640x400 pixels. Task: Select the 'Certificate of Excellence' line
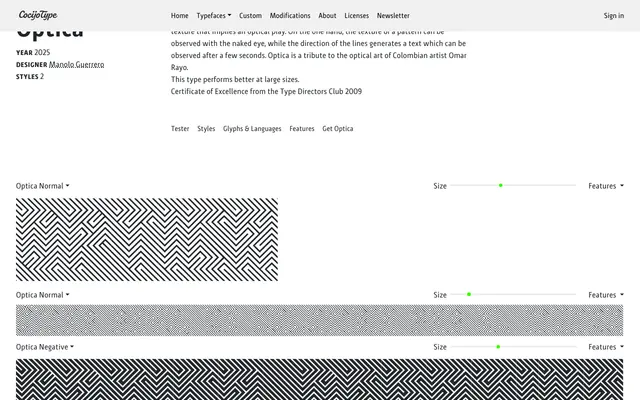(266, 91)
